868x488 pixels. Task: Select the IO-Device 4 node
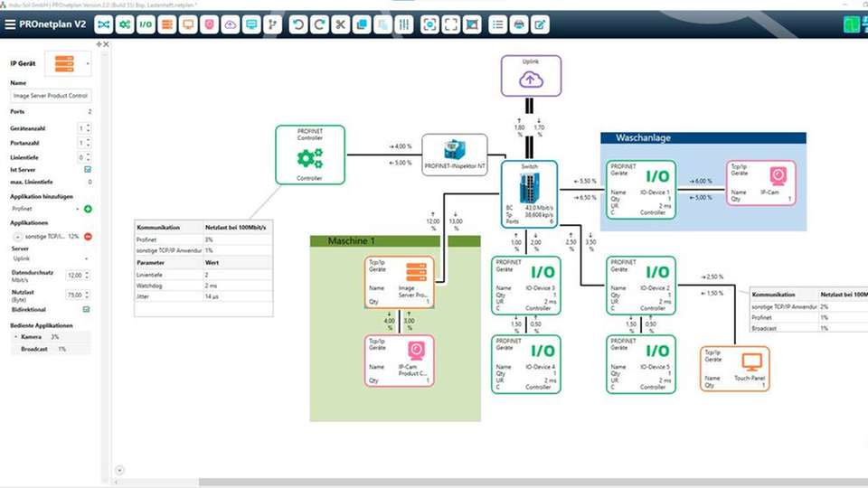[x=526, y=364]
